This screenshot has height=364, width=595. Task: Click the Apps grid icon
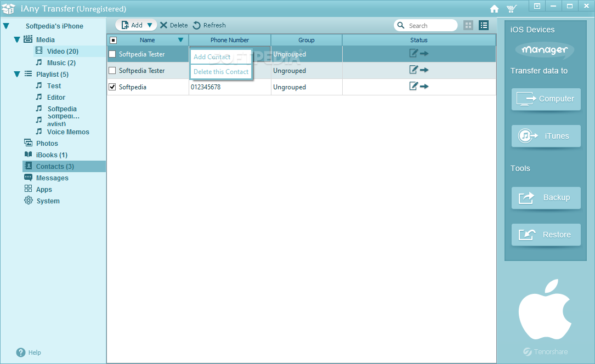coord(28,189)
